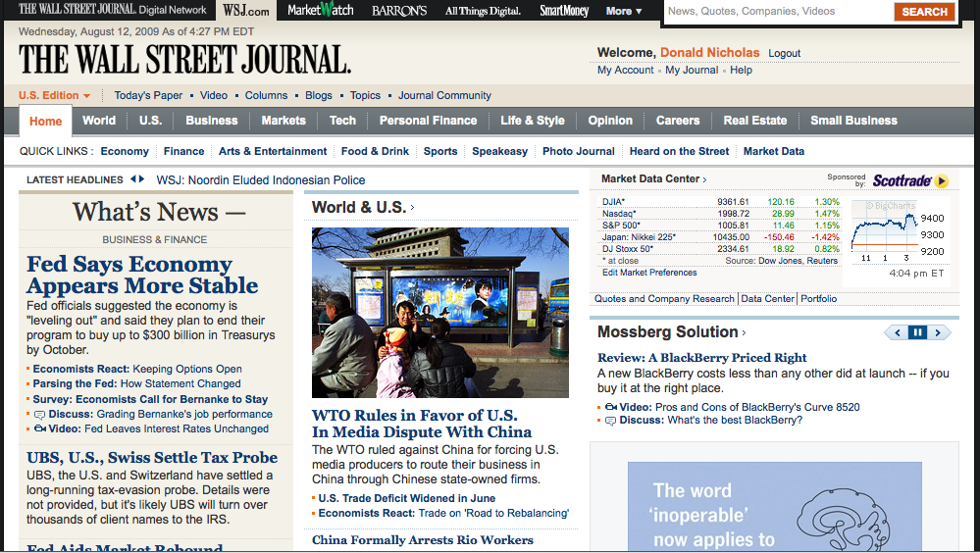Open headline Fed Says Economy Appears More Stable
The height and width of the screenshot is (553, 980).
pos(142,275)
